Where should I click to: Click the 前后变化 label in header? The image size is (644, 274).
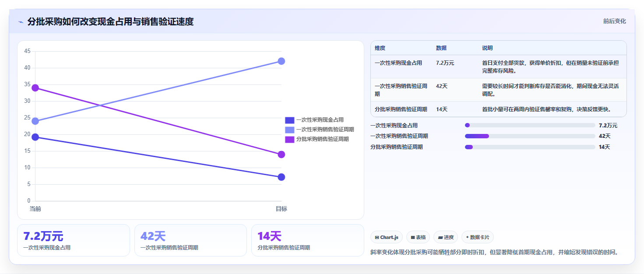(x=614, y=21)
